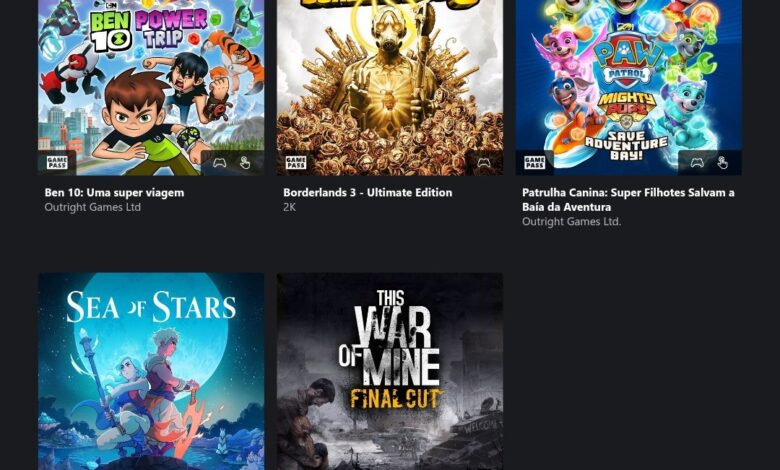The width and height of the screenshot is (780, 470).
Task: Select the Sea of Stars game tile
Action: click(x=151, y=372)
